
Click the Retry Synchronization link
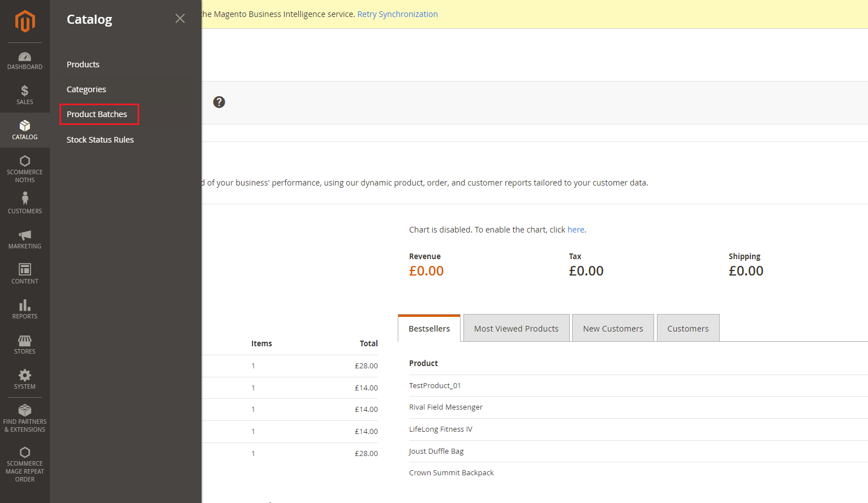click(397, 14)
